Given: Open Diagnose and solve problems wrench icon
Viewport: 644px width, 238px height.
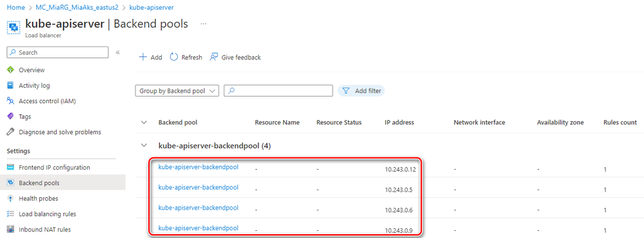Looking at the screenshot, I should pos(11,132).
